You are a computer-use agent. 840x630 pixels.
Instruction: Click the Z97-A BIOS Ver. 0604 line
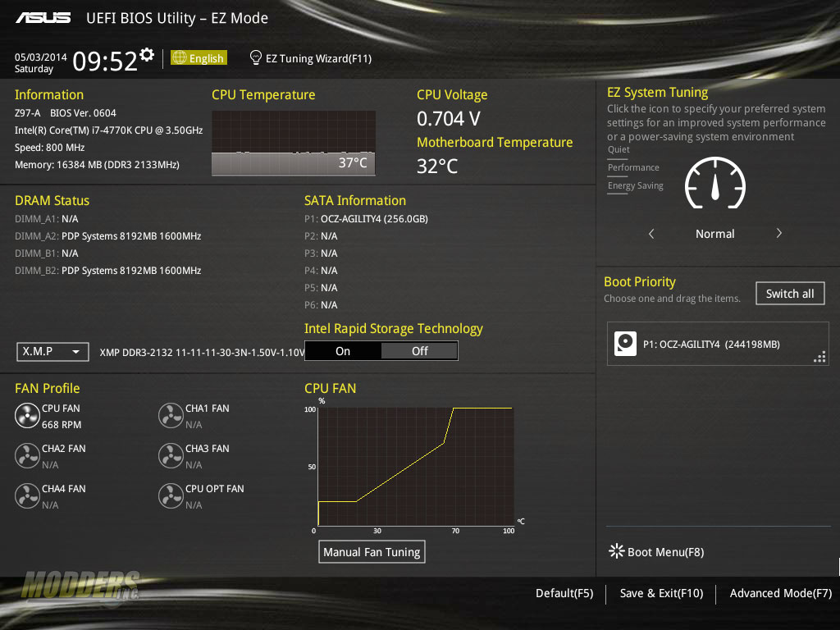pos(66,113)
